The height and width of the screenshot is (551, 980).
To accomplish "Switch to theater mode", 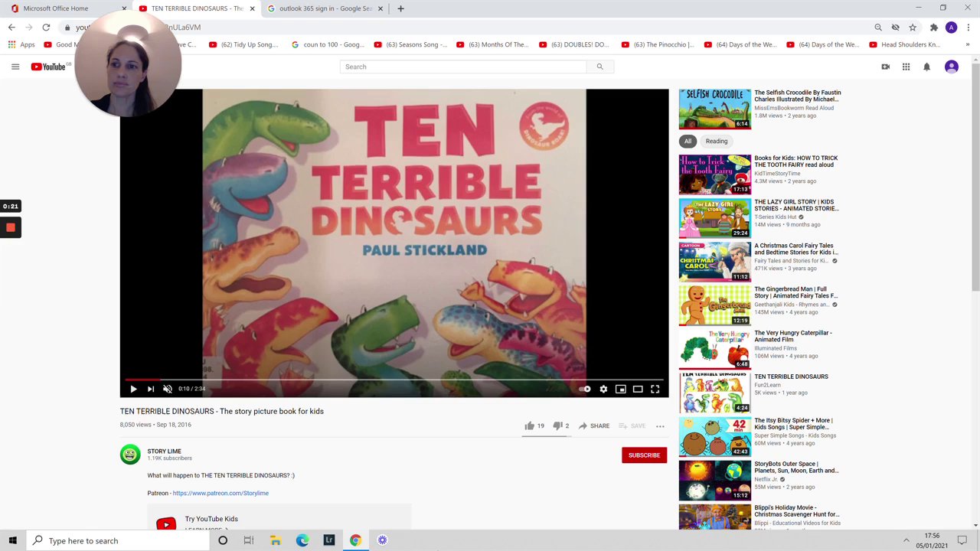I will pos(638,389).
